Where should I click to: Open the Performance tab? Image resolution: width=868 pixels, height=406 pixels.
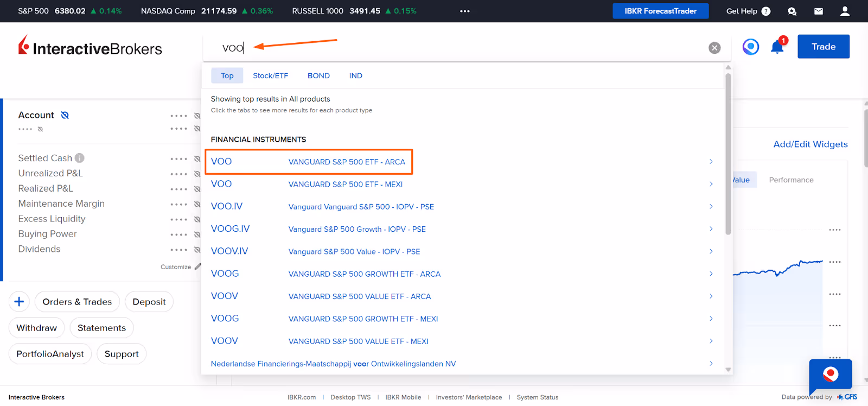pos(791,180)
